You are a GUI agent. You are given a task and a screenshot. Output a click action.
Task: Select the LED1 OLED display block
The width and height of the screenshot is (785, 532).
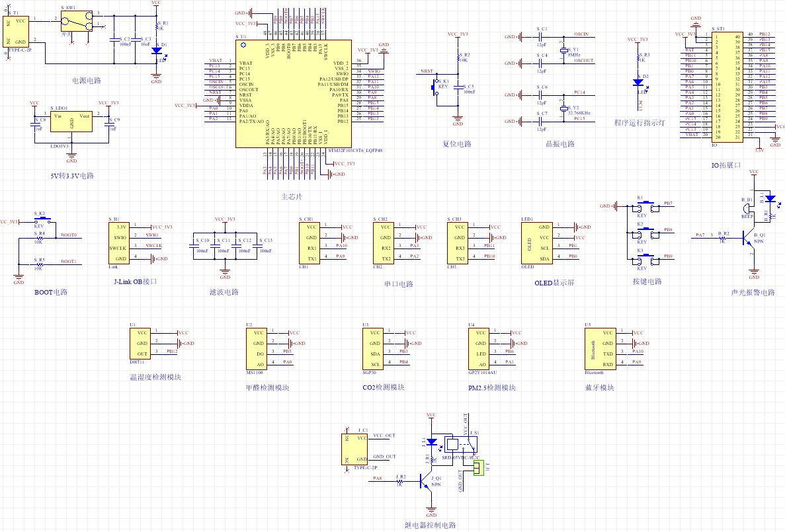(x=537, y=243)
